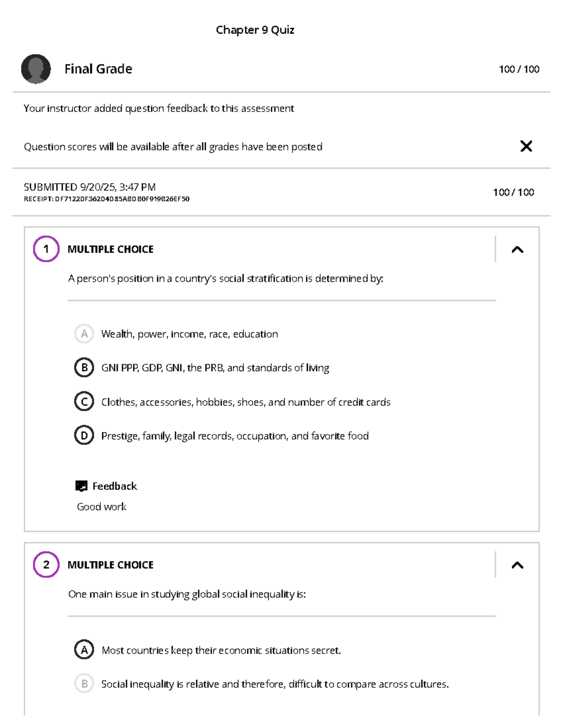Click the Chapter 9 Quiz title
The height and width of the screenshot is (728, 563).
(x=255, y=30)
